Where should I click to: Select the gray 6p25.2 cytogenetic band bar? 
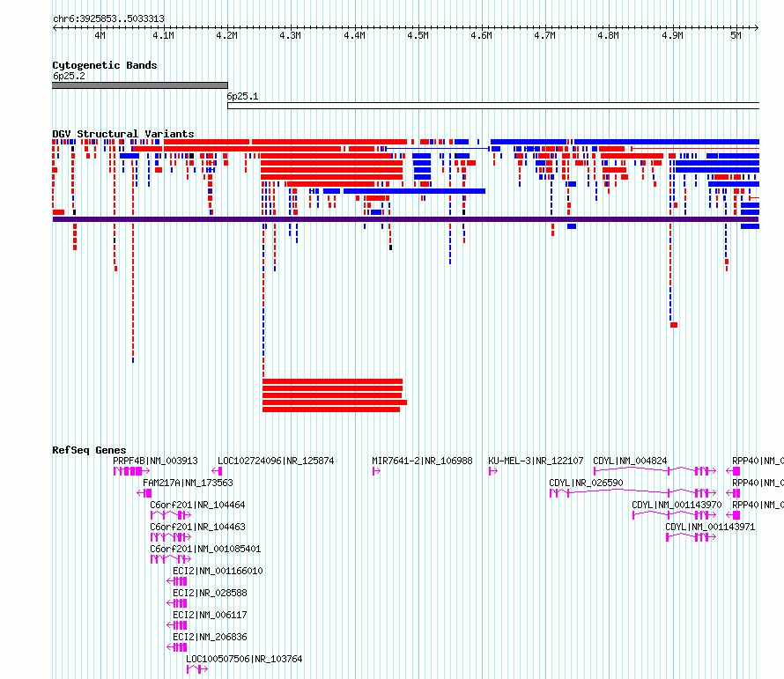click(x=140, y=85)
